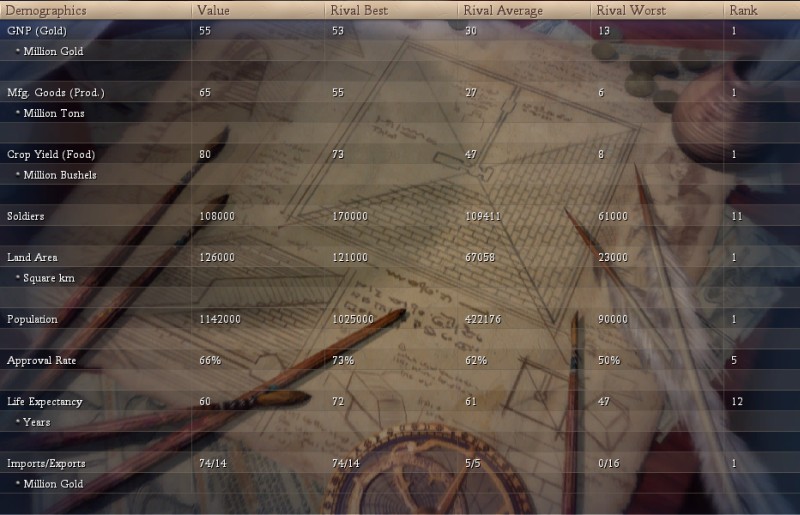Select the Mfg. Goods (Prod.) row label
This screenshot has width=800, height=515.
pyautogui.click(x=56, y=93)
